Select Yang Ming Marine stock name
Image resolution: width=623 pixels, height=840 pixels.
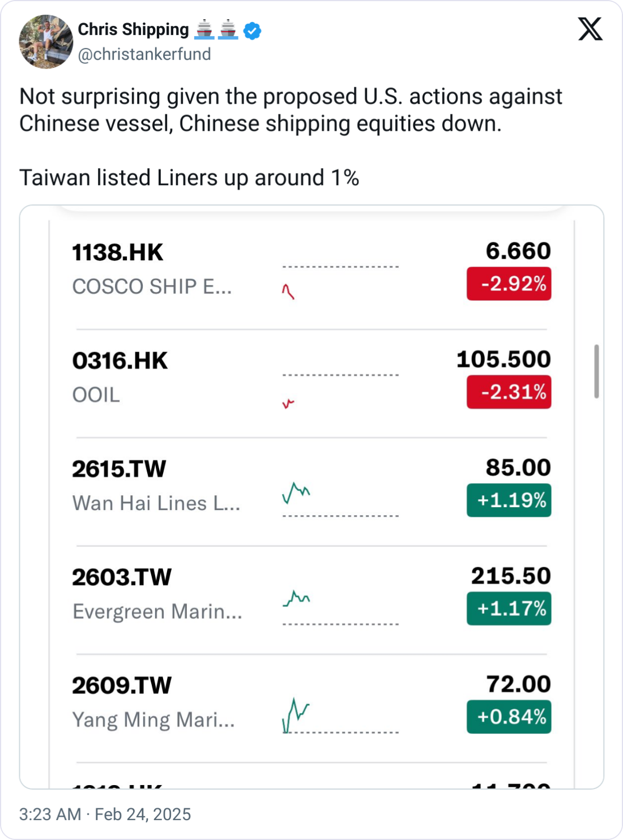pos(153,719)
